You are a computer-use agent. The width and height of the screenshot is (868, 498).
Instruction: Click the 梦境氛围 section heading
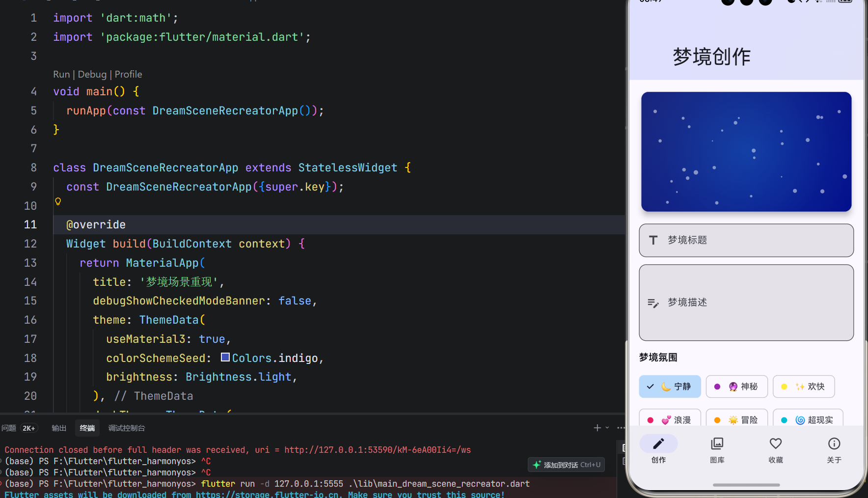coord(658,358)
